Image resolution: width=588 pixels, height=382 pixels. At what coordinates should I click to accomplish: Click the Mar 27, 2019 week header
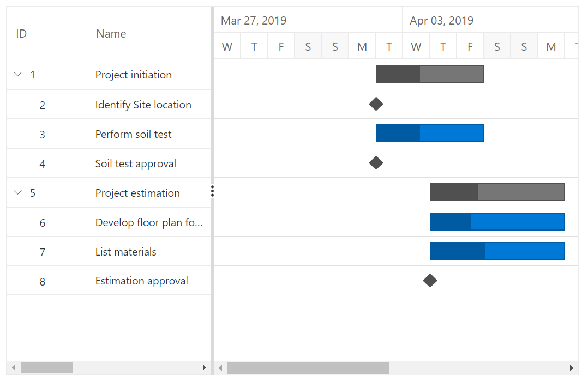click(254, 20)
